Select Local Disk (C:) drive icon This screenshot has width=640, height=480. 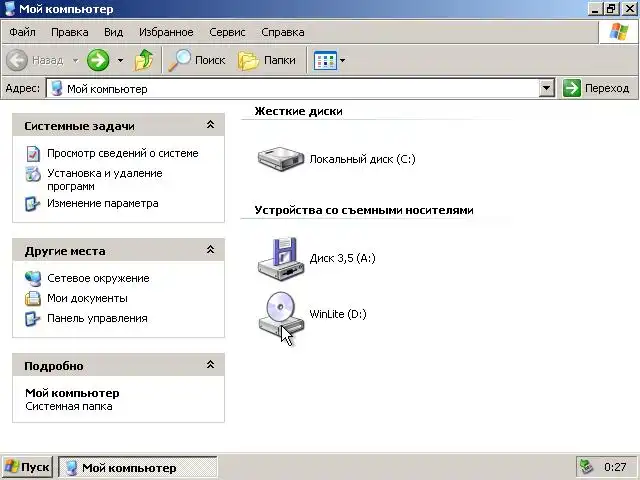281,159
